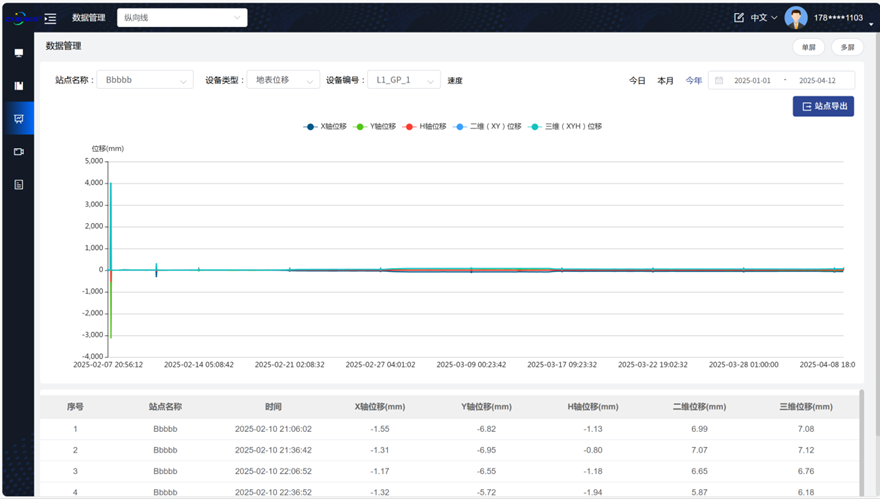Open the 设备编号 L1_GP_1 dropdown

pyautogui.click(x=404, y=80)
